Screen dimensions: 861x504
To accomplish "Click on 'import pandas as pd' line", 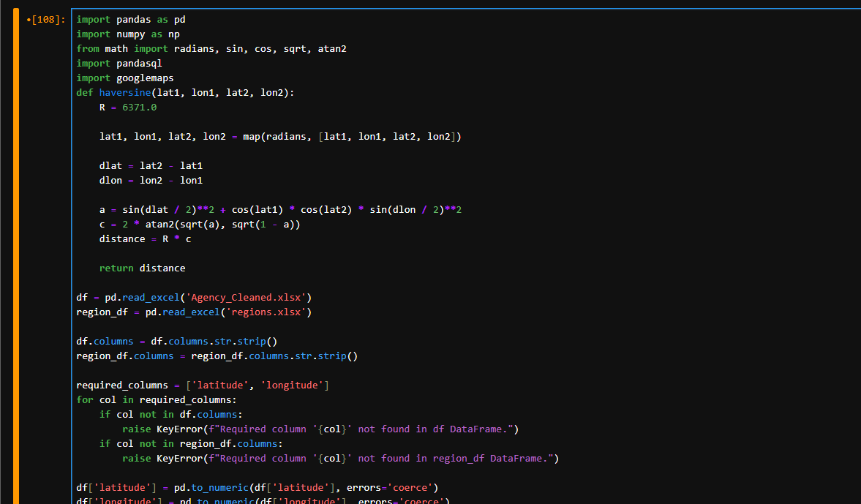I will [131, 20].
